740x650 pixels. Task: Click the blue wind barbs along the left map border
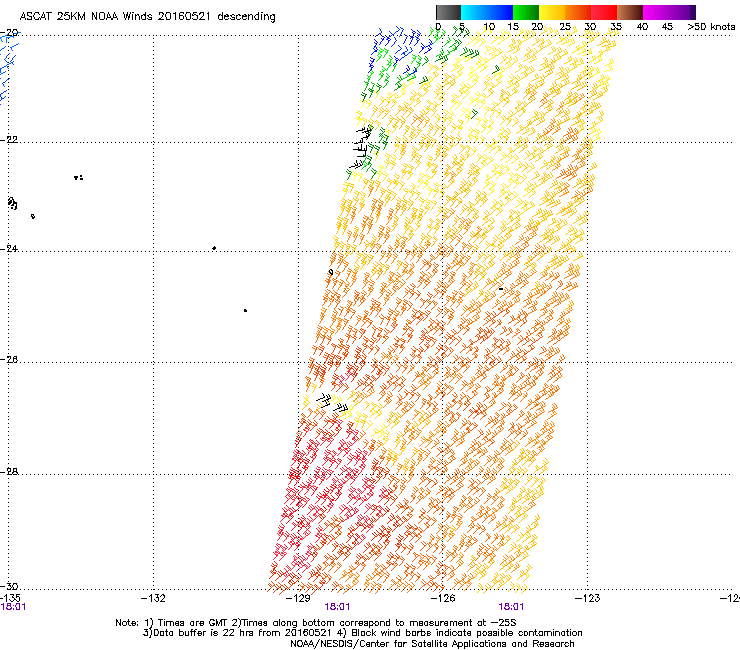8,66
